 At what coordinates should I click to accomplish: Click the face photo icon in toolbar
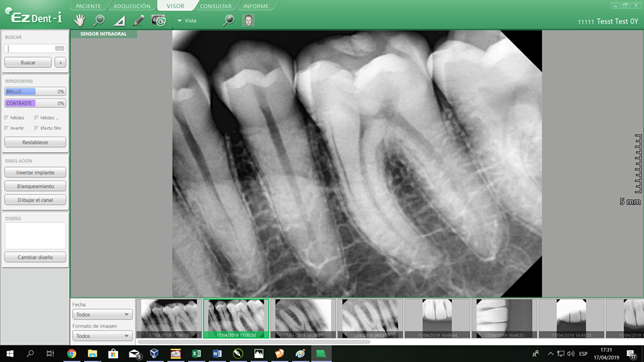pyautogui.click(x=249, y=20)
